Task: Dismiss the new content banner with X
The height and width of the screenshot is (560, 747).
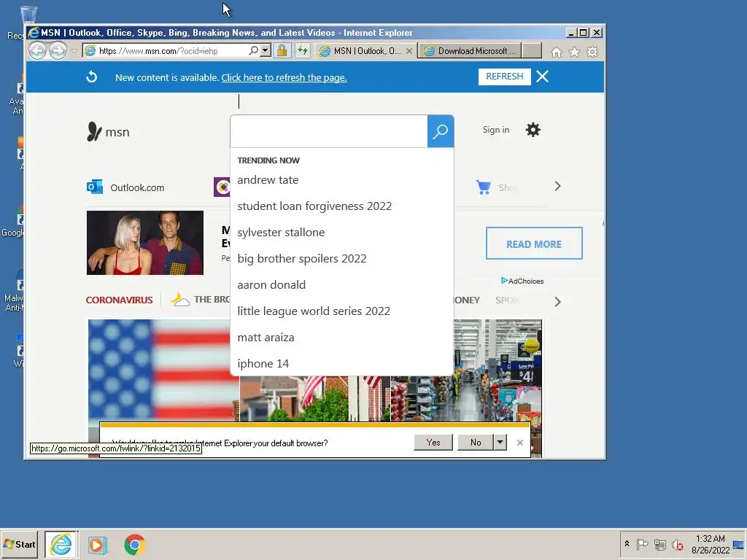Action: pos(542,77)
